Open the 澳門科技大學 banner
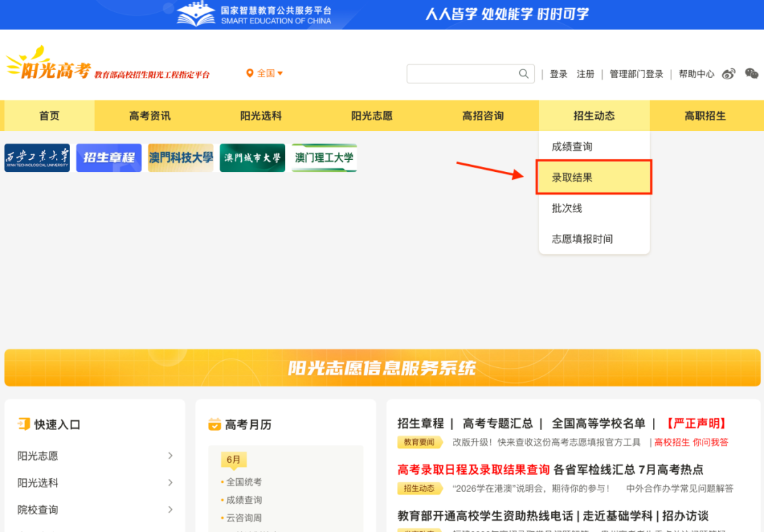The image size is (764, 532). click(181, 158)
